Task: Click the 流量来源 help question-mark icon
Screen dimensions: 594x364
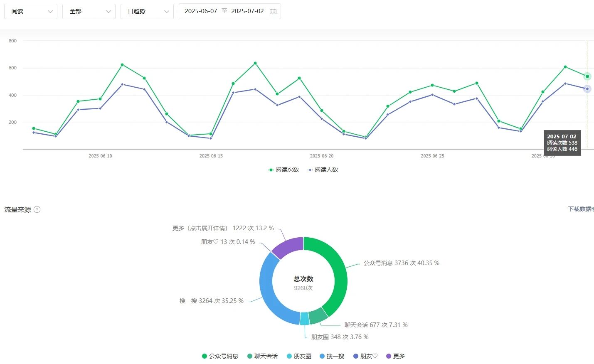Action: click(37, 209)
